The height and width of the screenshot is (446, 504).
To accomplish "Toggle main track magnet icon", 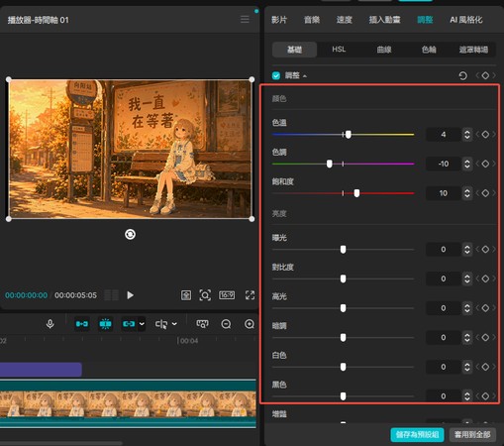I will (x=82, y=324).
